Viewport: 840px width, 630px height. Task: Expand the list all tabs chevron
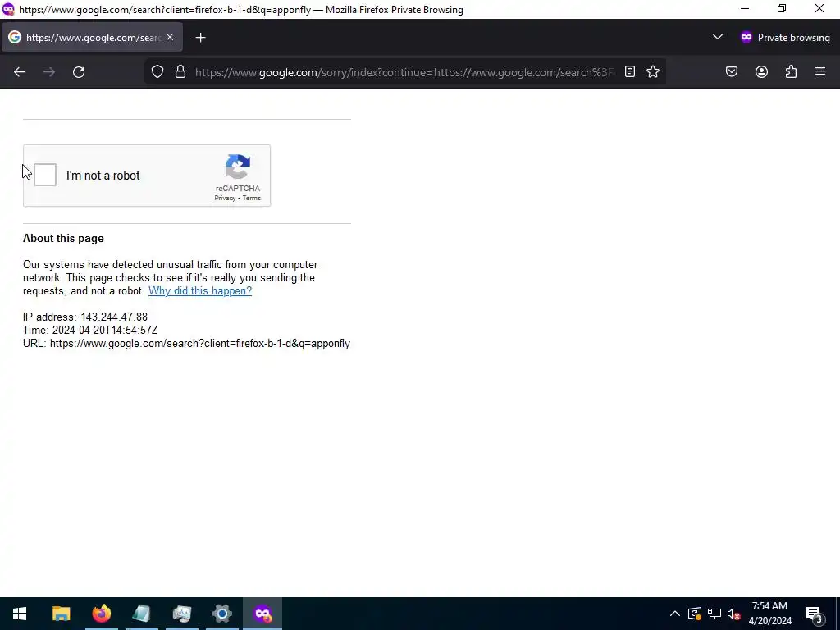point(717,37)
